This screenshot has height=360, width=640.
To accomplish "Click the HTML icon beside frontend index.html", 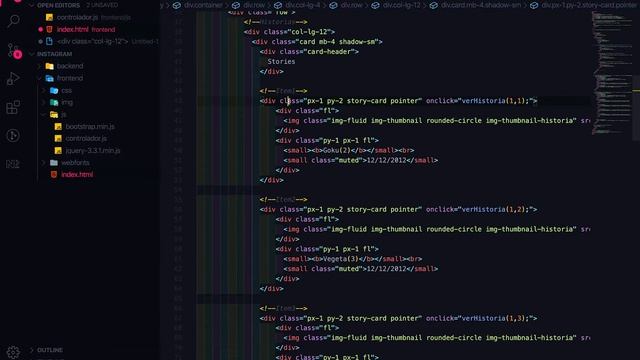I will 54,174.
